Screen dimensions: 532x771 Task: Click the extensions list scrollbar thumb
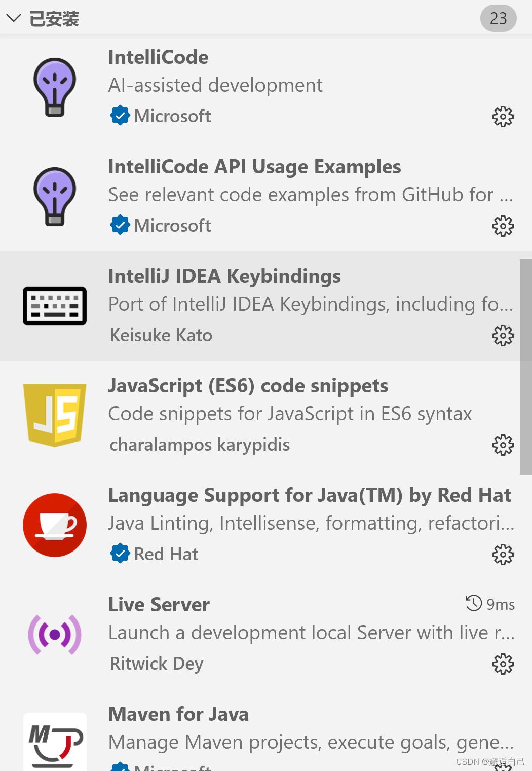point(525,367)
